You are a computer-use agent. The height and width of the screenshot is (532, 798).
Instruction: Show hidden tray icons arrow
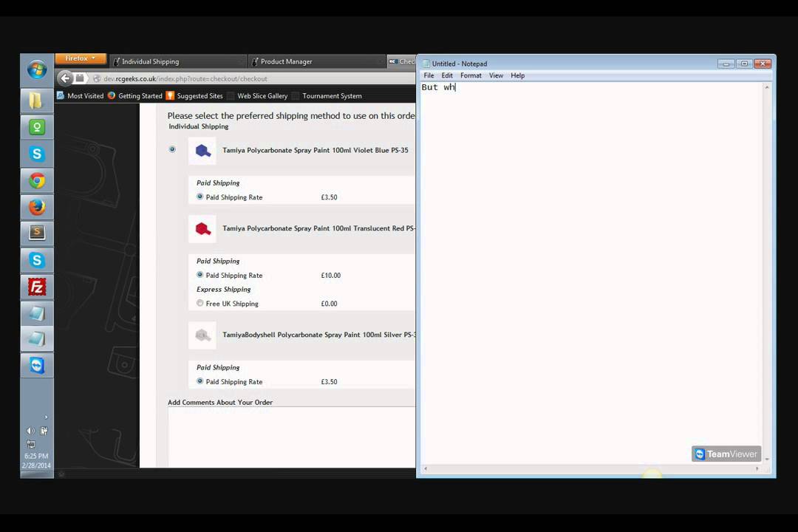tap(46, 417)
